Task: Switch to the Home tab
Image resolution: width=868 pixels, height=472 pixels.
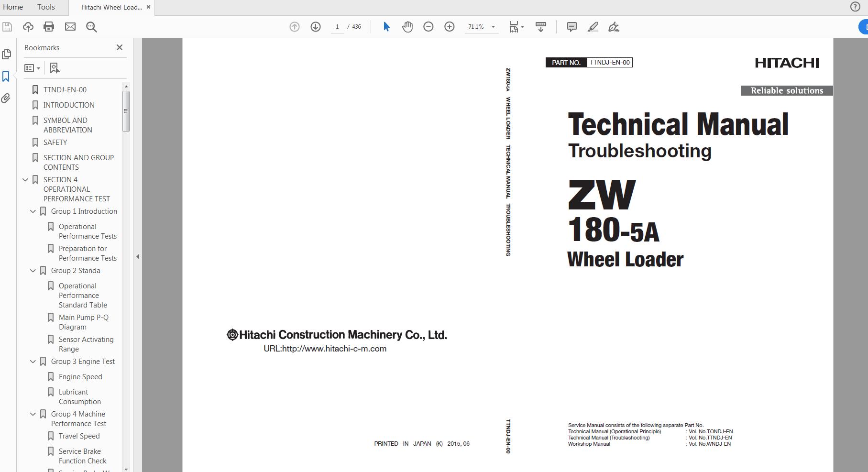Action: 13,7
